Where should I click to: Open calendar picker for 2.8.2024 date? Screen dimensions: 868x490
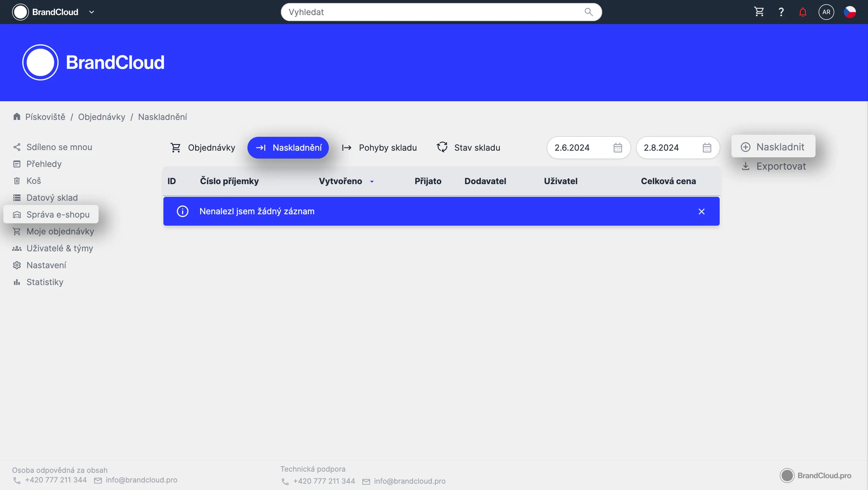706,148
